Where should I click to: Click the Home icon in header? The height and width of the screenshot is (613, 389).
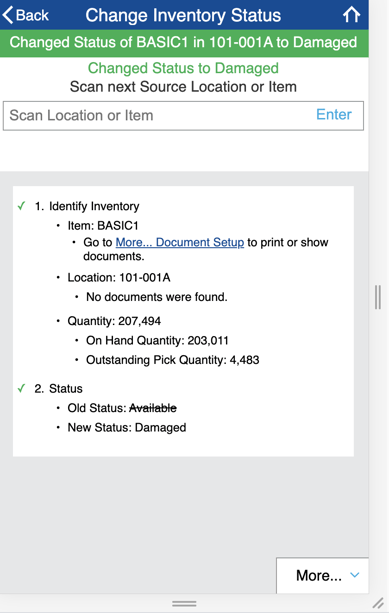(x=351, y=15)
